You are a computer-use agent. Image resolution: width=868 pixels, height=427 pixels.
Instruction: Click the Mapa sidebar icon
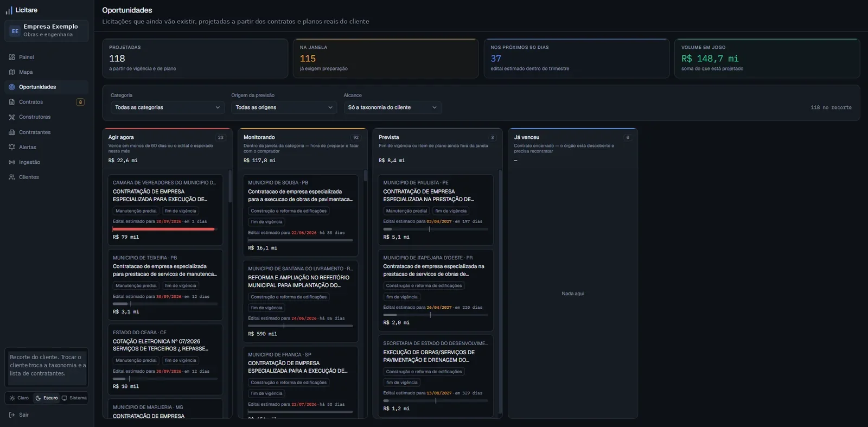point(12,72)
